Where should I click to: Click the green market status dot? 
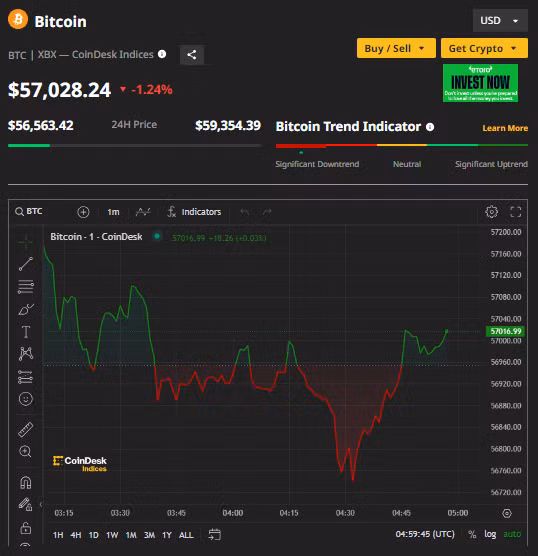[x=157, y=236]
